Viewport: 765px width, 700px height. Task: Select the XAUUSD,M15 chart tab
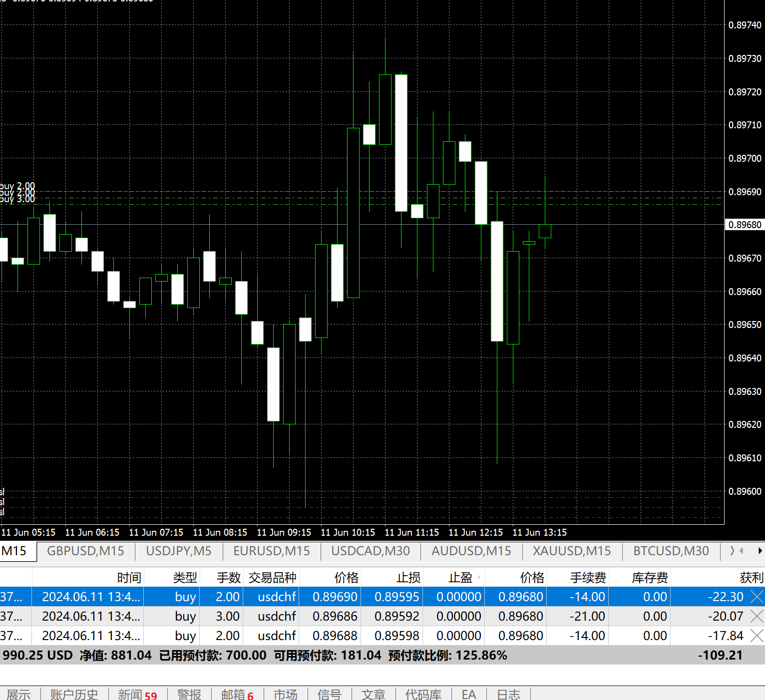tap(572, 551)
